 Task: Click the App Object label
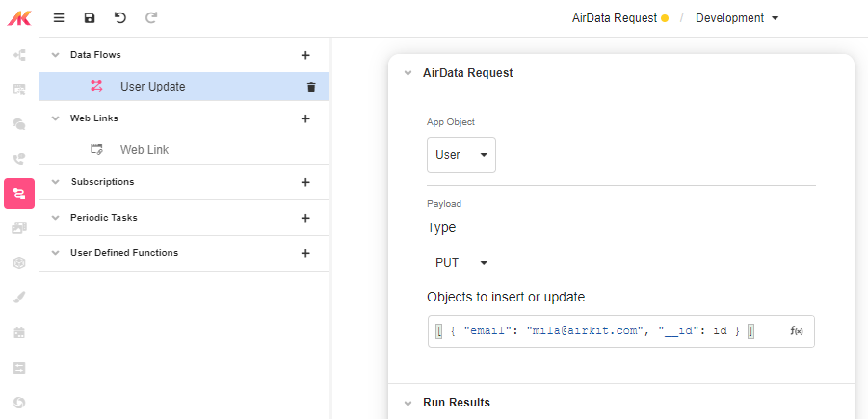click(x=451, y=122)
